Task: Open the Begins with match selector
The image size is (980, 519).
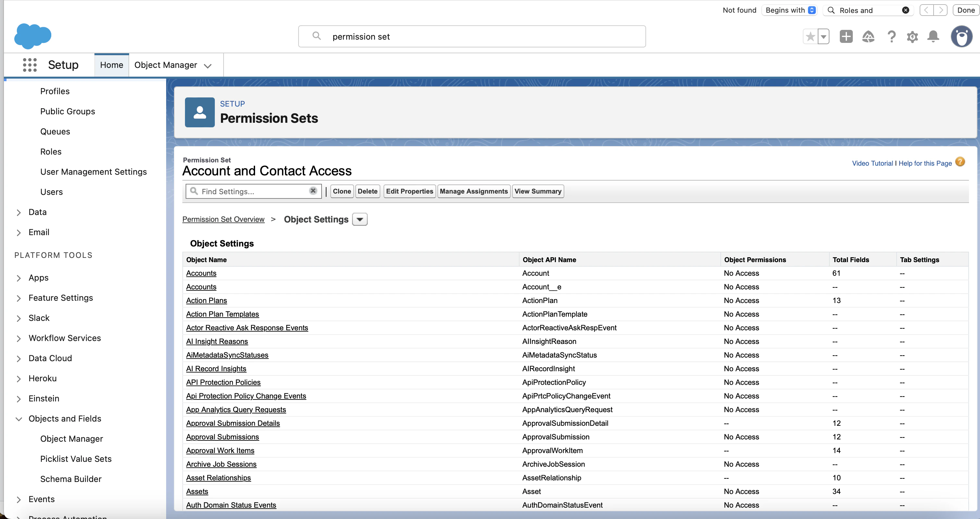Action: 790,10
